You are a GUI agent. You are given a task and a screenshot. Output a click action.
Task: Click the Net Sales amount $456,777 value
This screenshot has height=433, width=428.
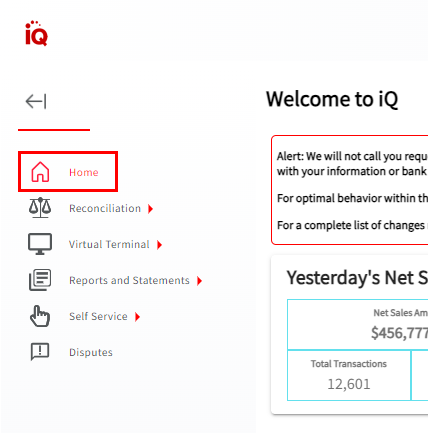click(x=400, y=333)
